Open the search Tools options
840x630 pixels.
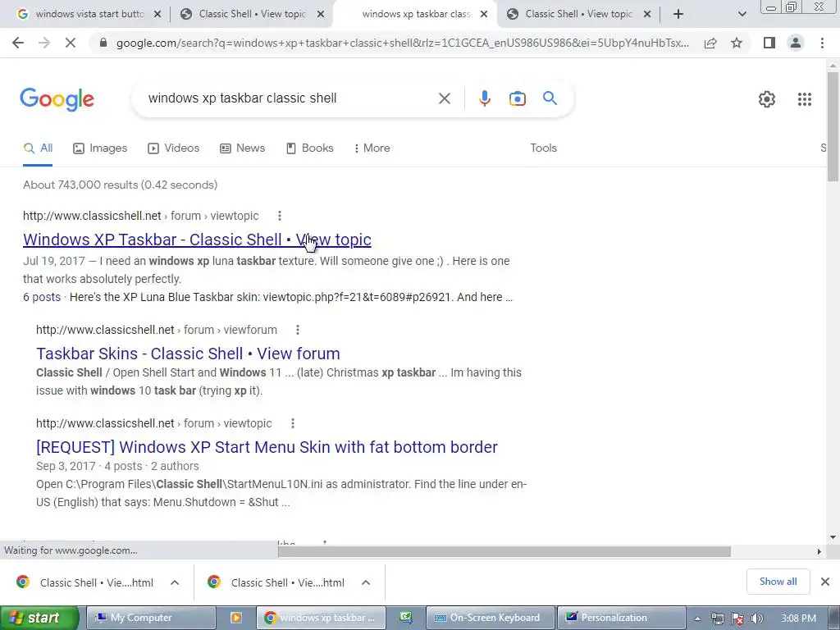(543, 148)
